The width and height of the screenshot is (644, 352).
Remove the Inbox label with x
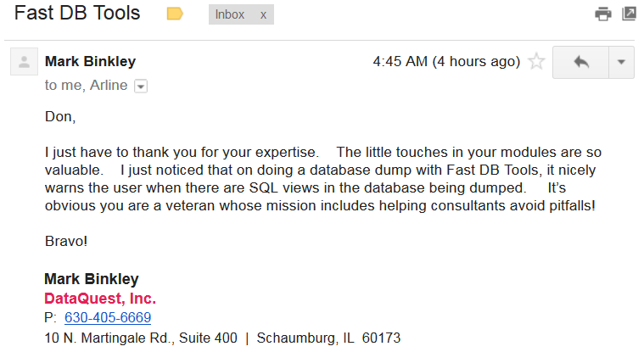click(x=262, y=15)
